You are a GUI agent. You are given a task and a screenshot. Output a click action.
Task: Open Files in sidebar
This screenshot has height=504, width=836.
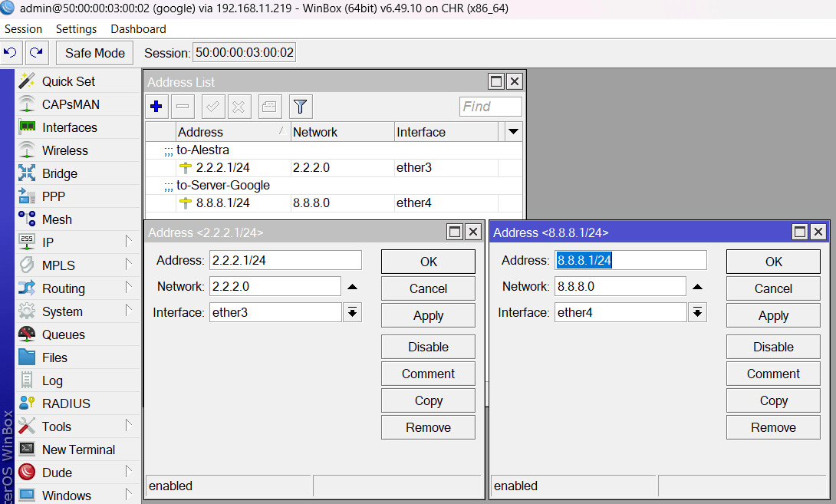pyautogui.click(x=77, y=357)
